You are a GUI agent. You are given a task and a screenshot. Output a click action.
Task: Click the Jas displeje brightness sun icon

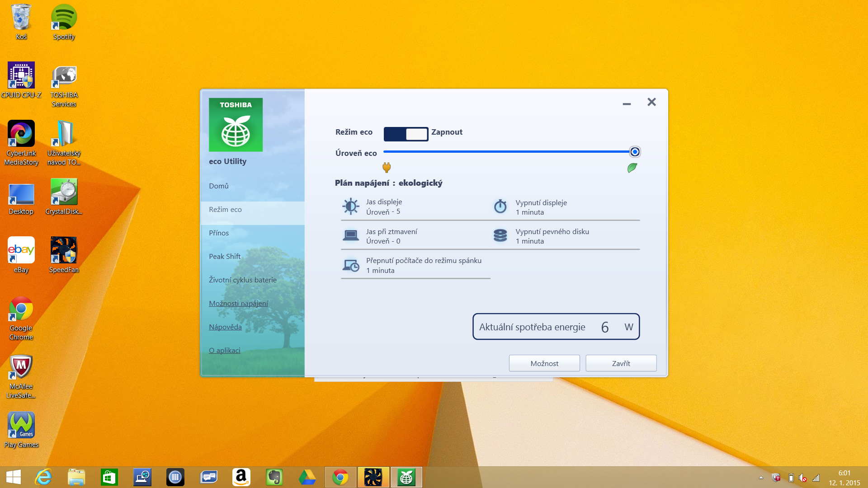click(351, 206)
